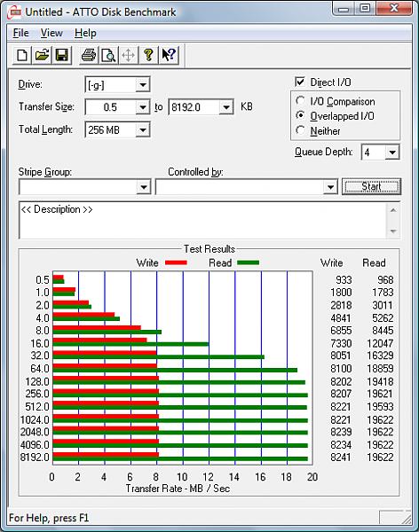Viewport: 419px width, 532px height.
Task: Click the green read bar for 8192.0
Action: 180,459
